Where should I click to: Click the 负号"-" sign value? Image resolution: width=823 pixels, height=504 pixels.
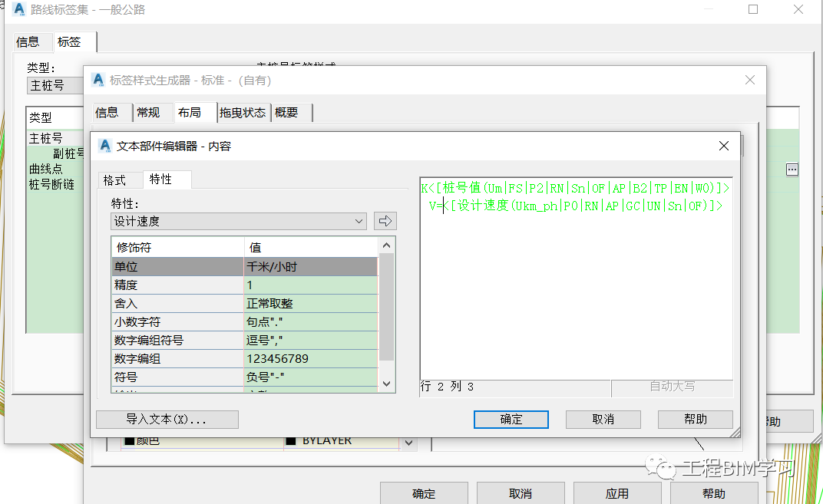(x=311, y=377)
